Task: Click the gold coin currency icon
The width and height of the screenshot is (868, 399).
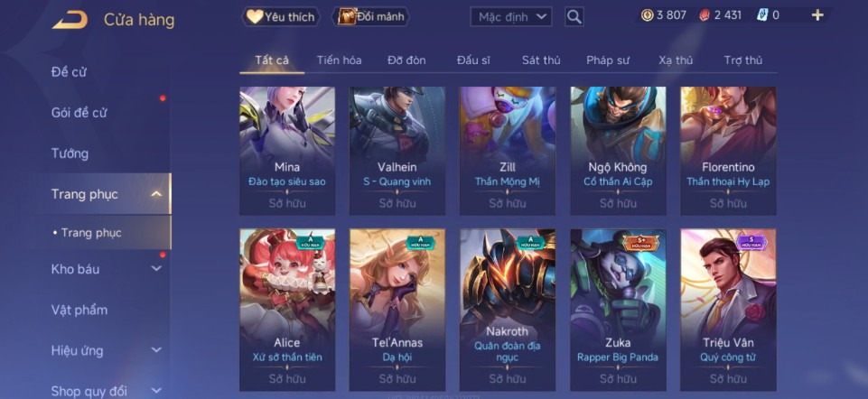Action: tap(647, 15)
